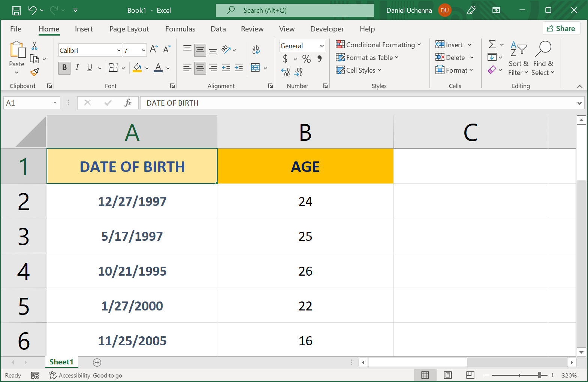588x382 pixels.
Task: Open the Formulas ribbon tab
Action: (180, 29)
